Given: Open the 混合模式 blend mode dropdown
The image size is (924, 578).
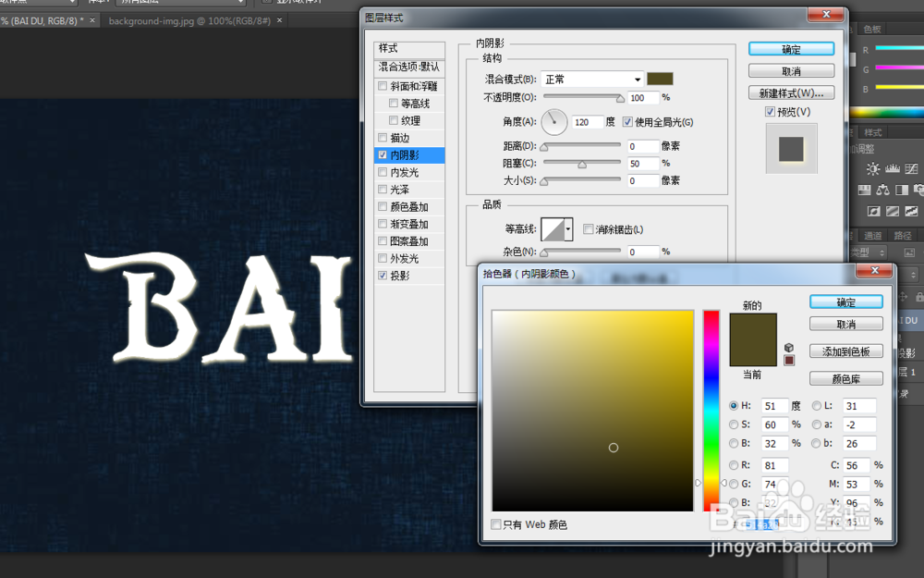Looking at the screenshot, I should 592,79.
